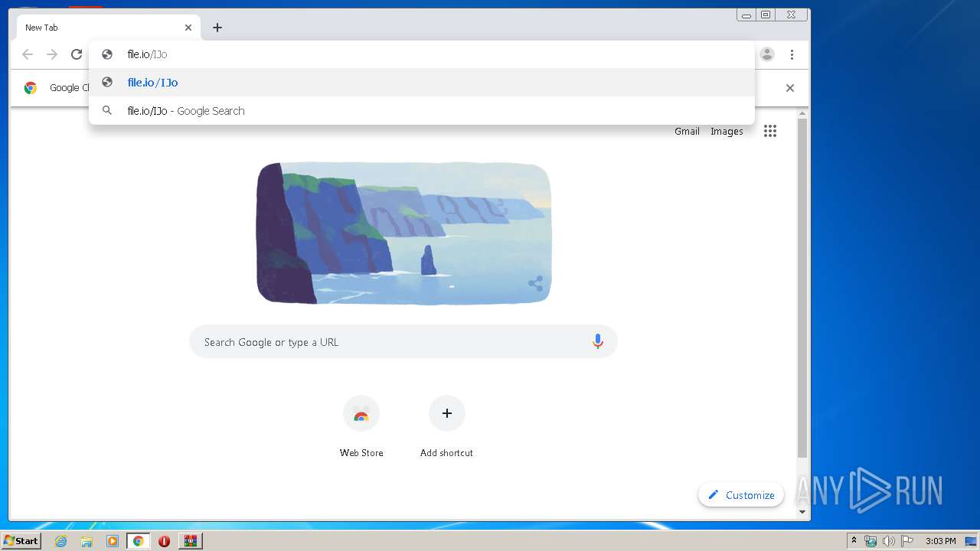Open Windows Media Player from taskbar

click(113, 541)
